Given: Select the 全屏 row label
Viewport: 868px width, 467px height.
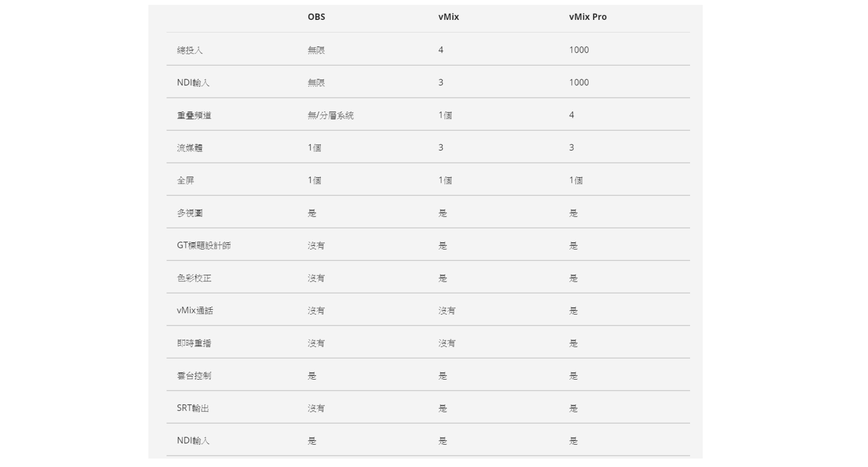Looking at the screenshot, I should pos(186,180).
